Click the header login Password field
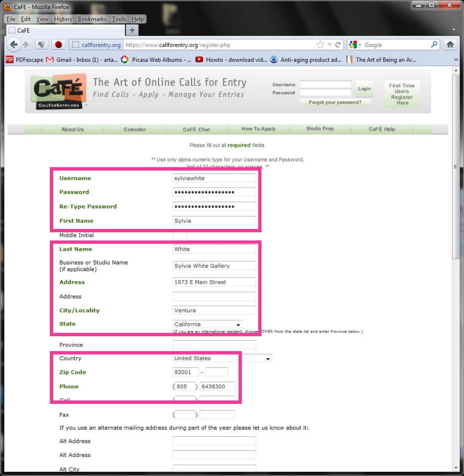 (x=325, y=93)
